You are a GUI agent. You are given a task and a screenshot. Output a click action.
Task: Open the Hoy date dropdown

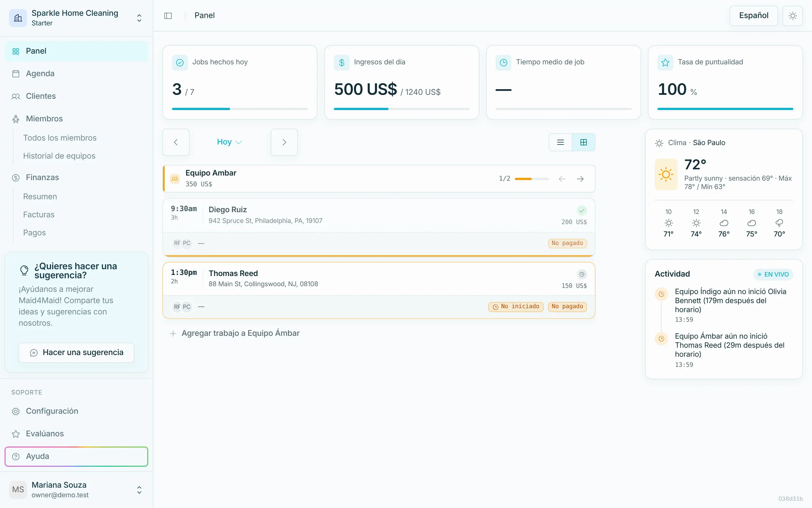[230, 142]
